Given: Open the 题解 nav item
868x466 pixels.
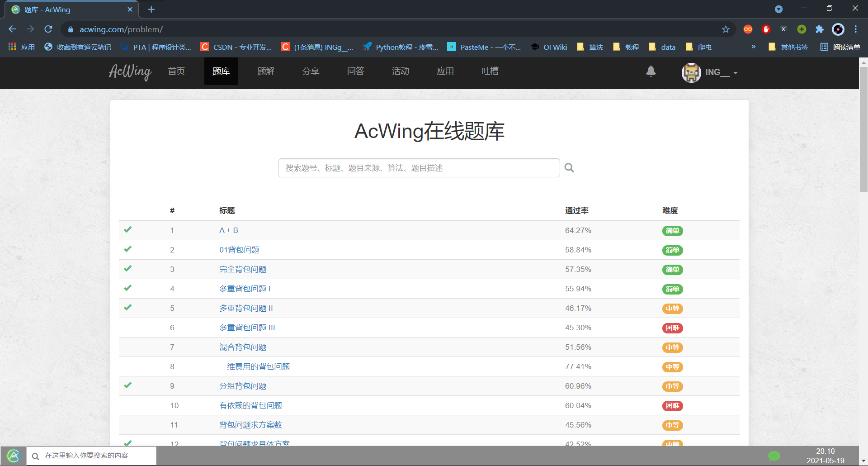Looking at the screenshot, I should coord(266,71).
